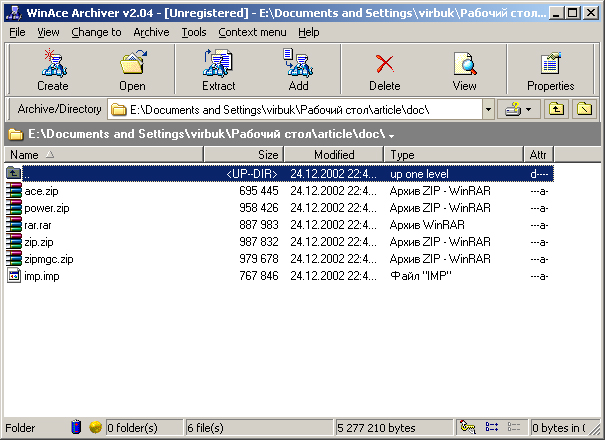This screenshot has height=440, width=605.
Task: Select the zip.zip file name
Action: (x=39, y=242)
